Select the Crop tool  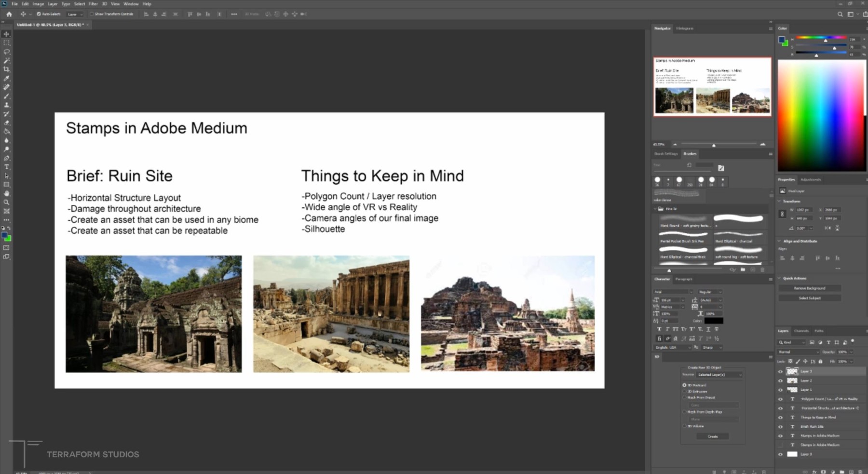tap(6, 69)
